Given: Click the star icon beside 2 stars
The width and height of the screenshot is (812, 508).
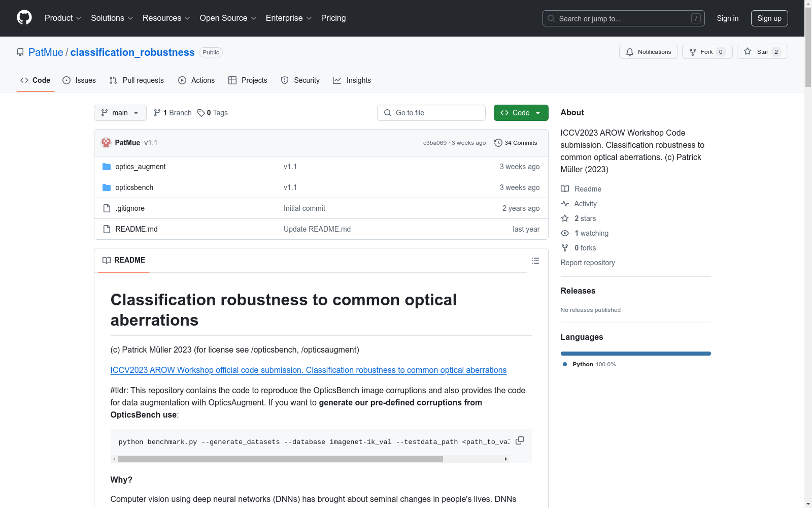Looking at the screenshot, I should tap(565, 218).
